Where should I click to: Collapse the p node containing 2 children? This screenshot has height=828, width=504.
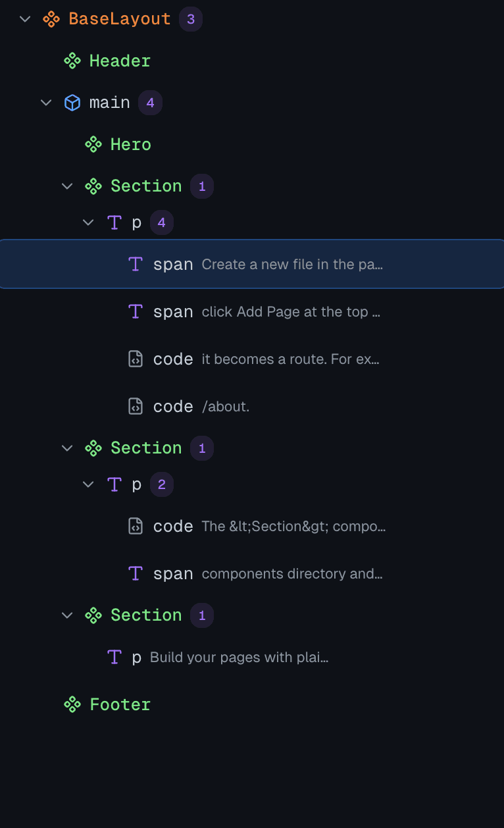88,484
